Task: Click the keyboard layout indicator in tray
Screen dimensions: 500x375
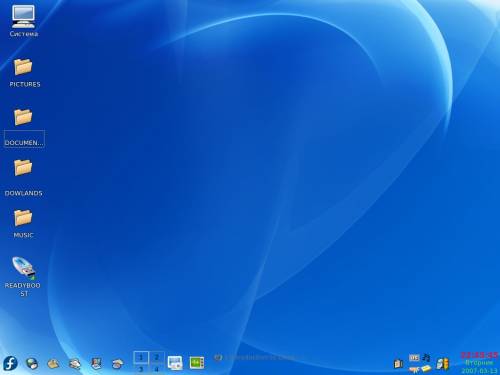Action: tap(414, 358)
